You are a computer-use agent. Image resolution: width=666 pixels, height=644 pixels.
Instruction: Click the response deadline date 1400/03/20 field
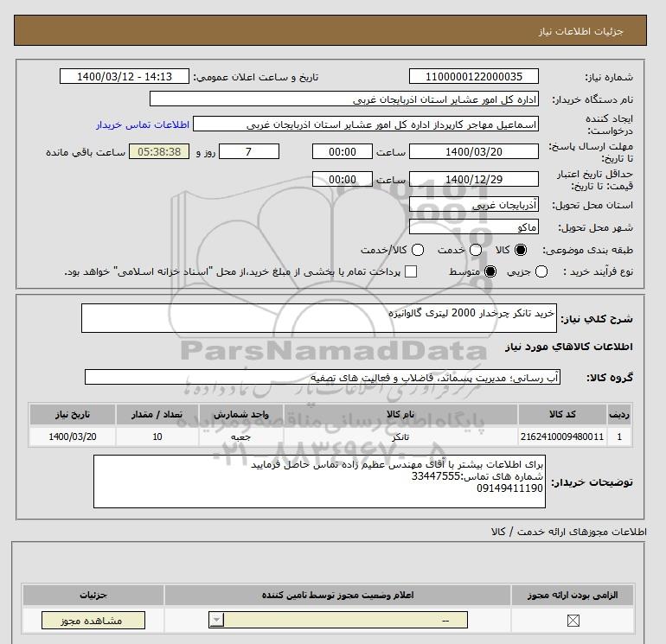[x=474, y=151]
